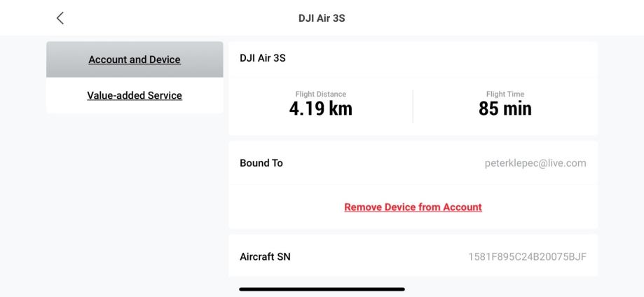This screenshot has width=644, height=297.
Task: Click the Aircraft SN label
Action: coord(265,256)
